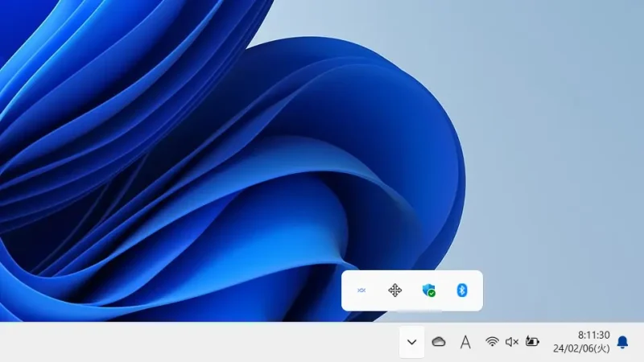Click the empty taskbar area on the left
The width and height of the screenshot is (644, 362).
pyautogui.click(x=161, y=342)
